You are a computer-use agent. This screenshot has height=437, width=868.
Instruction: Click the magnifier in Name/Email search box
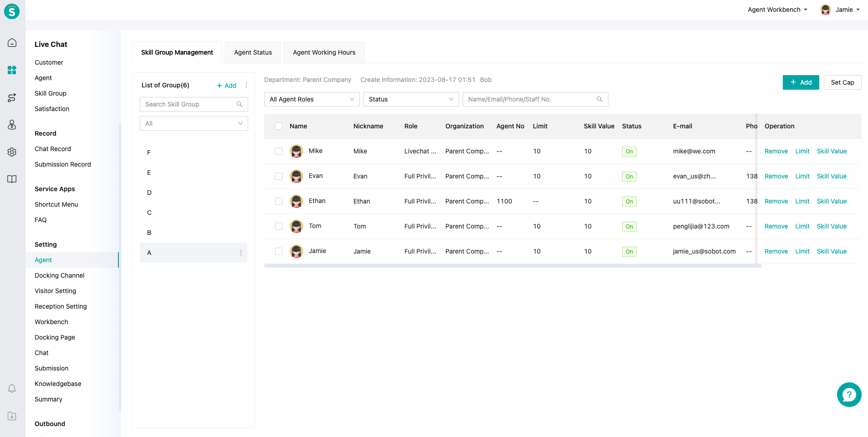tap(600, 99)
